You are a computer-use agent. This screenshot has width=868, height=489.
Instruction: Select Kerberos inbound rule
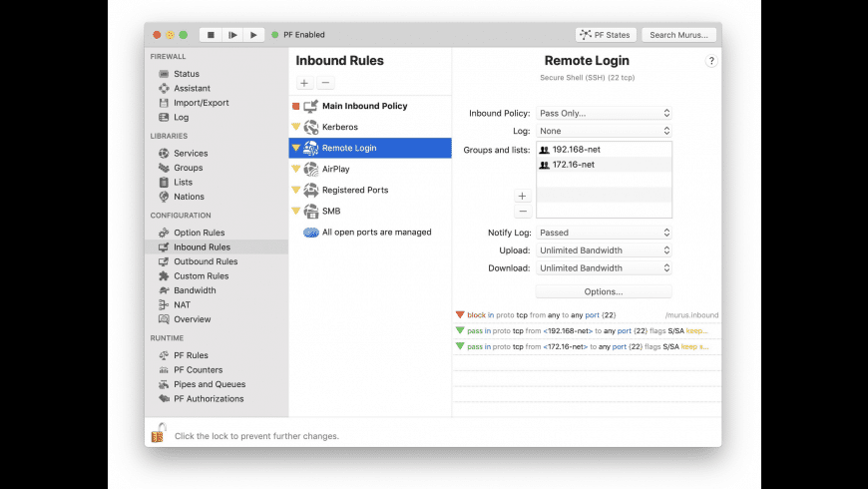[x=339, y=127]
